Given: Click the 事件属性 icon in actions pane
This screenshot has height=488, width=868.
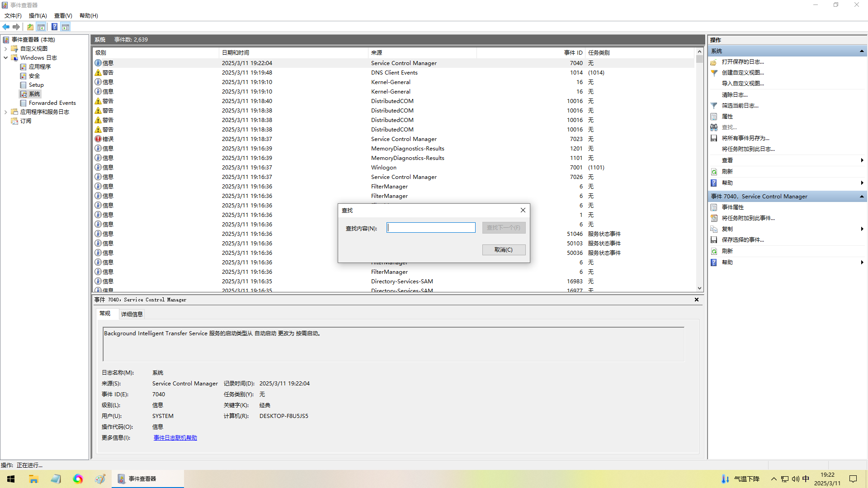Looking at the screenshot, I should tap(714, 207).
